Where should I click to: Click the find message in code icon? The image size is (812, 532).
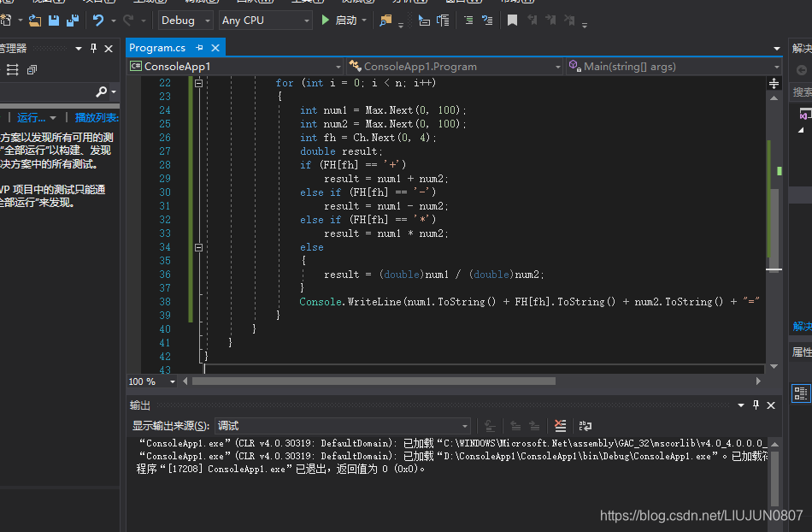click(x=490, y=426)
